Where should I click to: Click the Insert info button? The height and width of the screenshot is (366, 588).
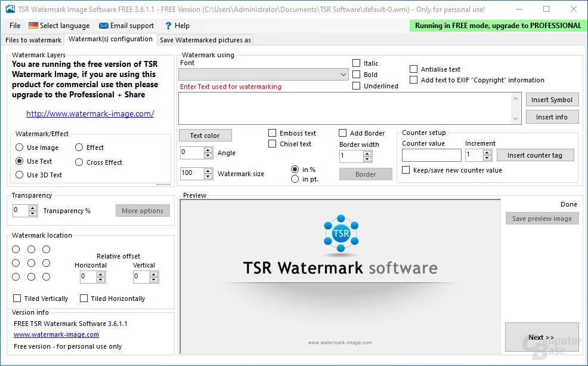pos(552,117)
